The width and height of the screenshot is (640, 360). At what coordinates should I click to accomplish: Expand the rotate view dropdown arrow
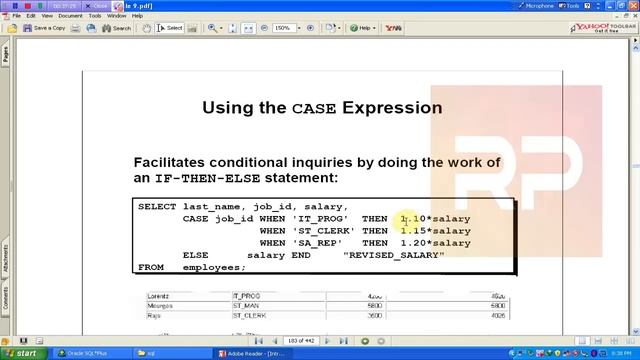coord(339,28)
